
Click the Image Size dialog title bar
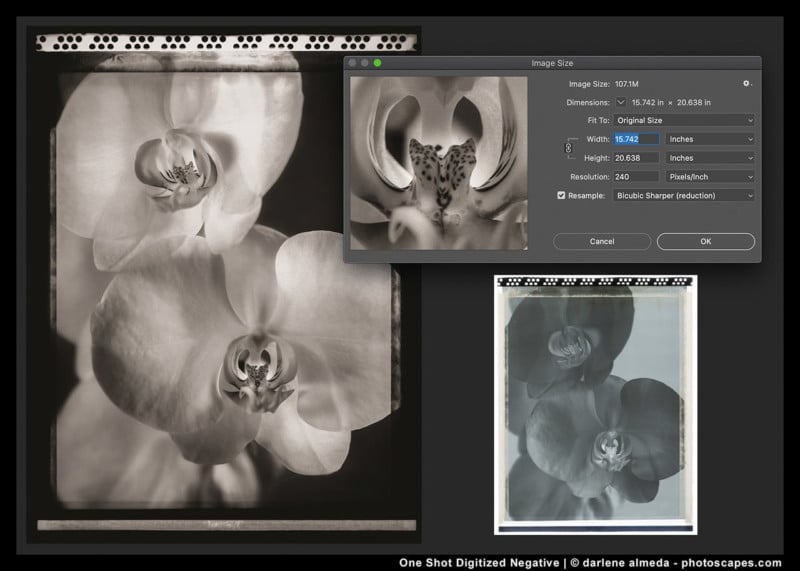[x=552, y=63]
